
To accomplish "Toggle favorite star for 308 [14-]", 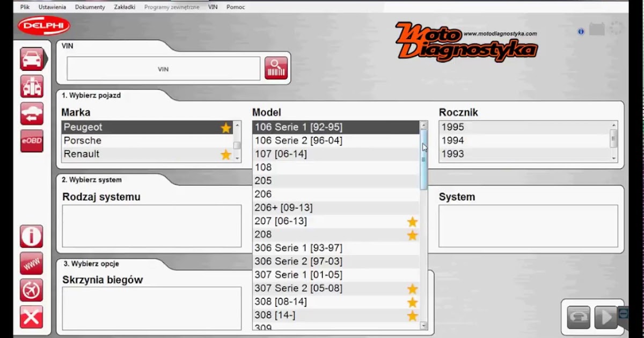I will pos(412,315).
